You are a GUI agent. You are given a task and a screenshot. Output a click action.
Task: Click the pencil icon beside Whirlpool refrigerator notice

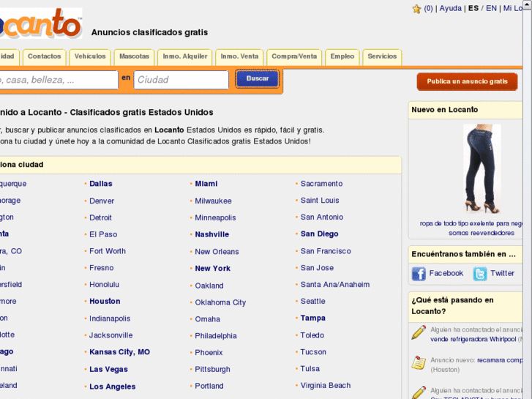coord(419,332)
